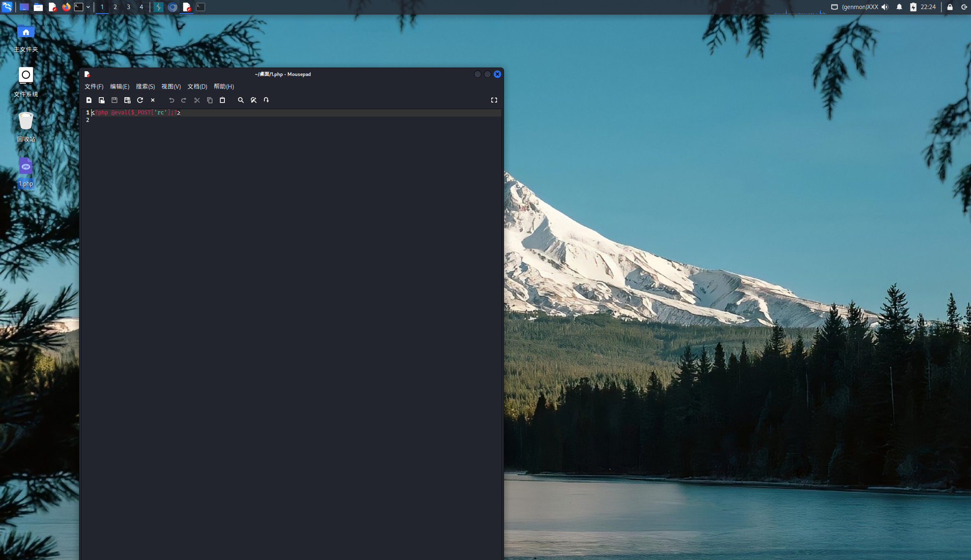The width and height of the screenshot is (971, 560).
Task: Reload the current file from disk
Action: click(x=140, y=100)
